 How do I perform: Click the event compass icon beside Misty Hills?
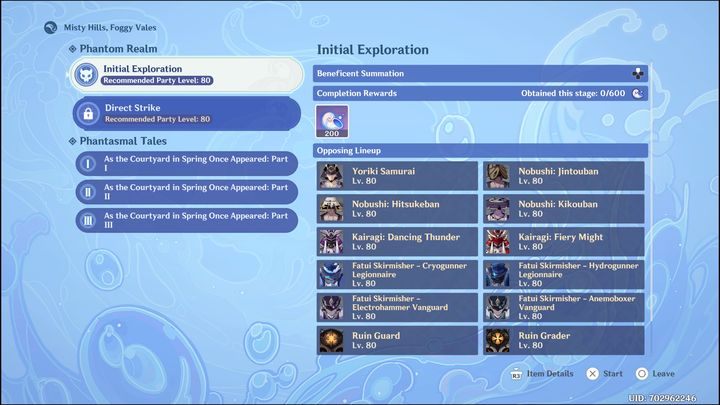click(x=50, y=28)
